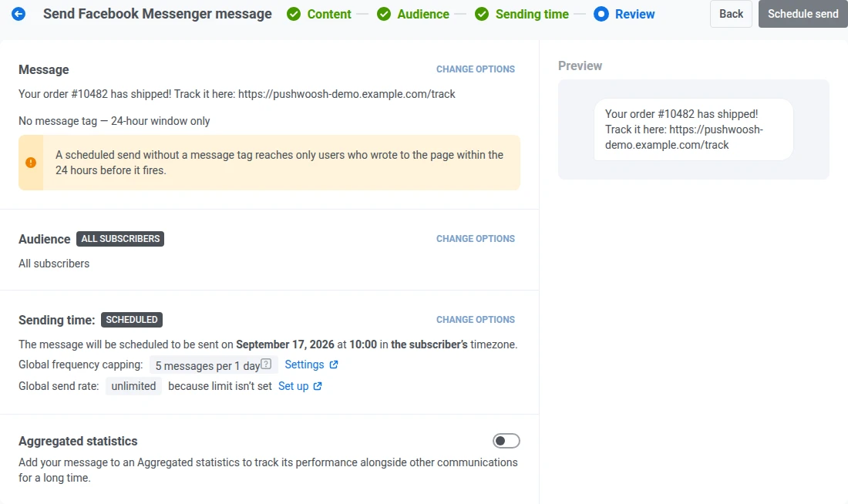Image resolution: width=848 pixels, height=504 pixels.
Task: Click the 'Preview' heading
Action: click(x=580, y=66)
